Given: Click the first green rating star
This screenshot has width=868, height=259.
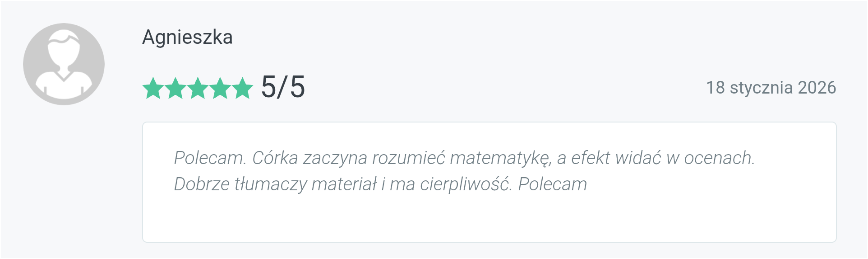Looking at the screenshot, I should (x=152, y=88).
